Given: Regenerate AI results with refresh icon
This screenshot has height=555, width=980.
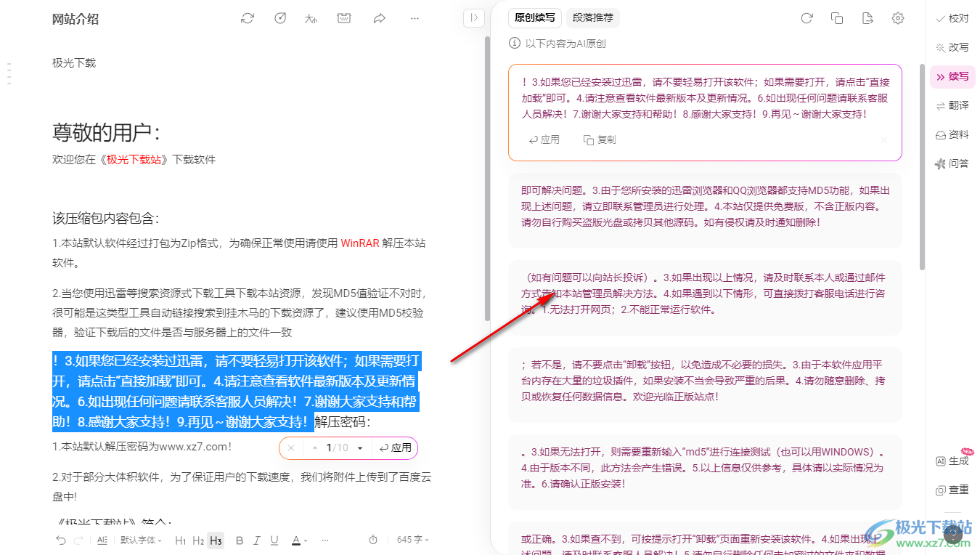Looking at the screenshot, I should (x=807, y=18).
